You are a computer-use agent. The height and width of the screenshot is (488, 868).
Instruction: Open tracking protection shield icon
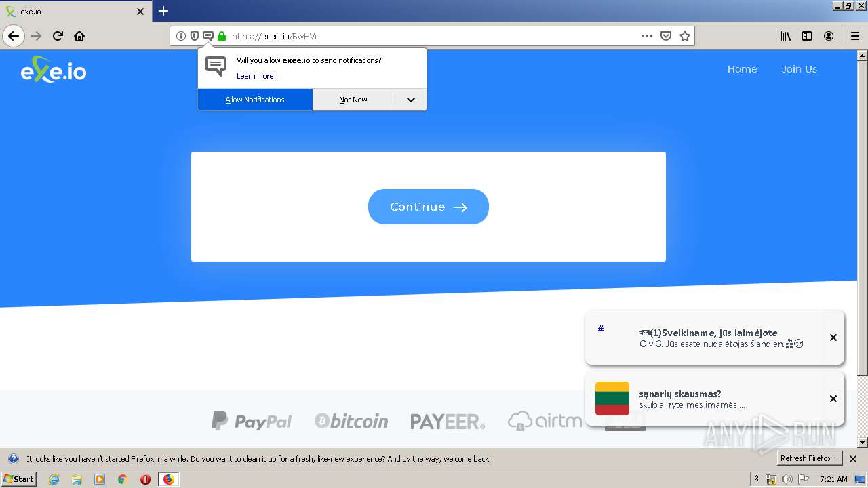(195, 36)
